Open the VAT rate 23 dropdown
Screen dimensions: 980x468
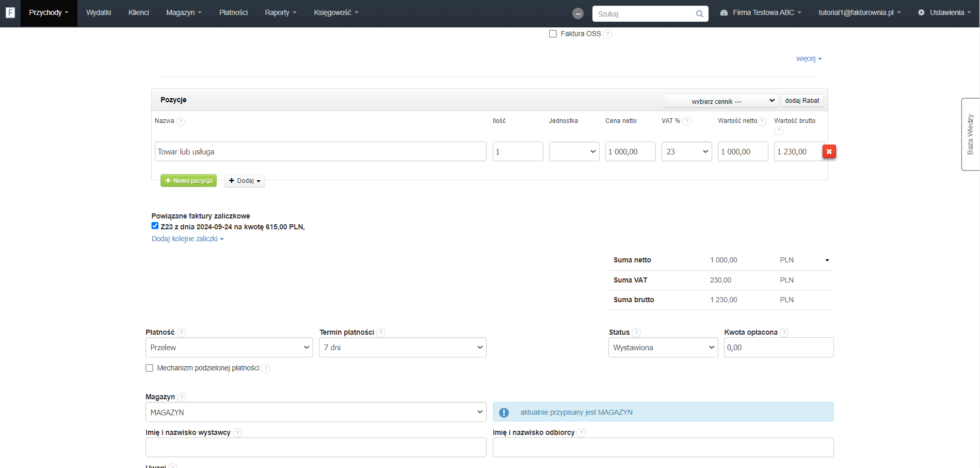pos(687,151)
